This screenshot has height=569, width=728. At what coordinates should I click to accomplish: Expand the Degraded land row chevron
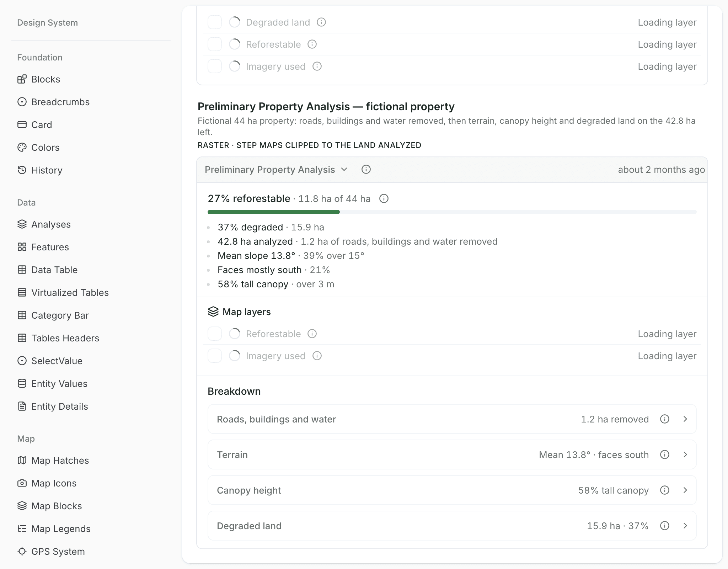[685, 526]
